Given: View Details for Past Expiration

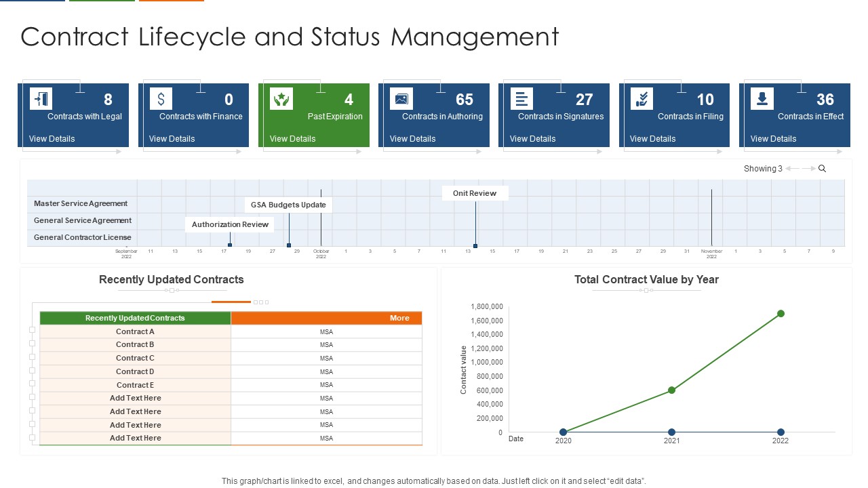Looking at the screenshot, I should pyautogui.click(x=293, y=139).
